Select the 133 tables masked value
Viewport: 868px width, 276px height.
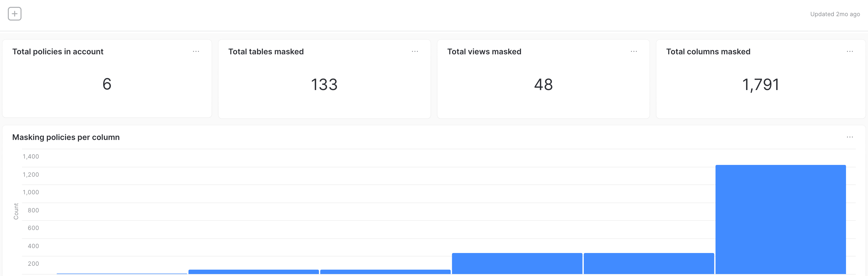324,84
